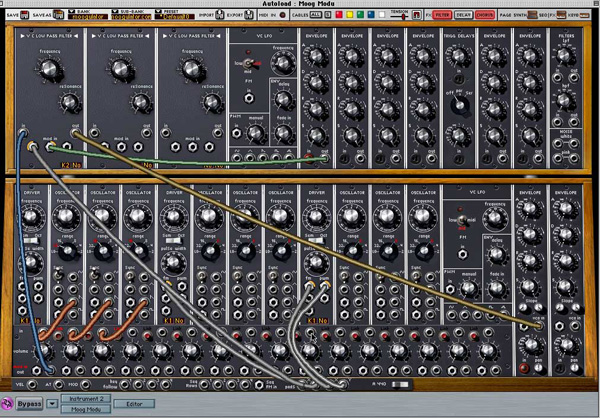Image resolution: width=600 pixels, height=418 pixels.
Task: Click the MIDI In indicator LED
Action: pyautogui.click(x=282, y=15)
